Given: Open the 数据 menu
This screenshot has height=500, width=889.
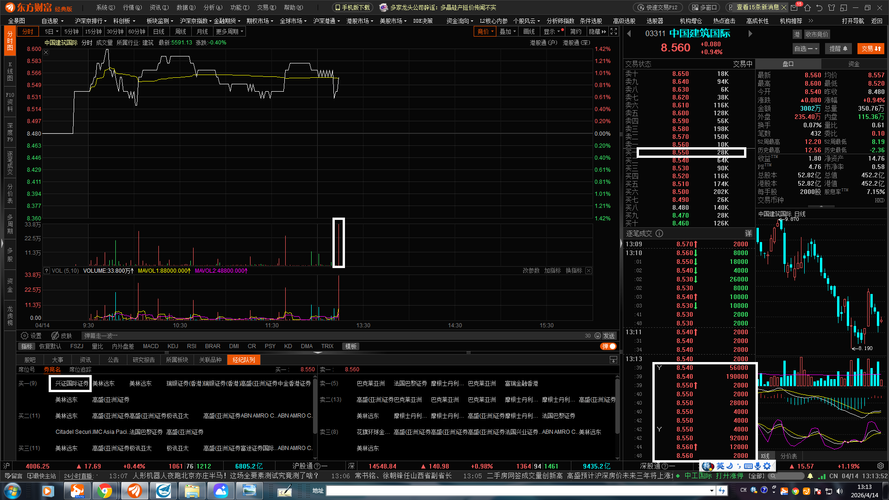Looking at the screenshot, I should coord(185,7).
